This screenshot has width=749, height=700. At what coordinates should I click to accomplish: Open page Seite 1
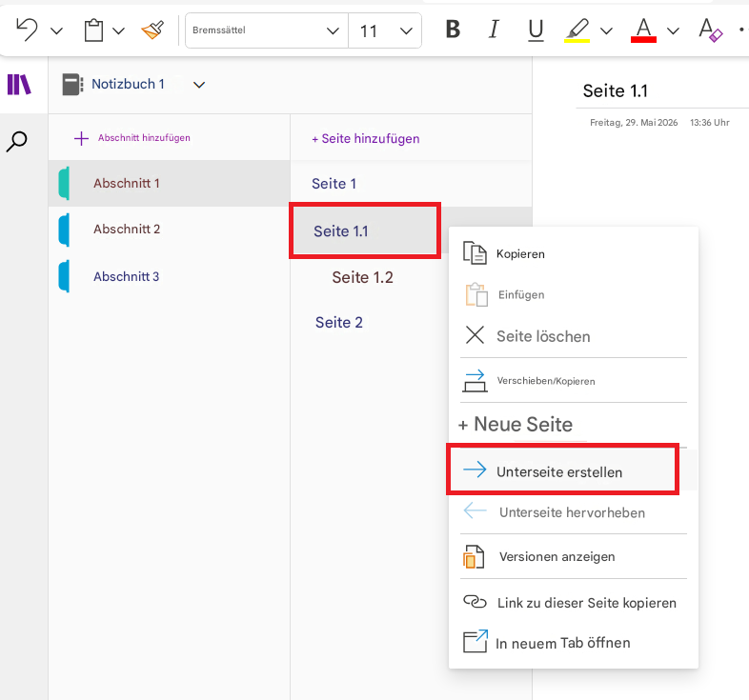pyautogui.click(x=411, y=184)
